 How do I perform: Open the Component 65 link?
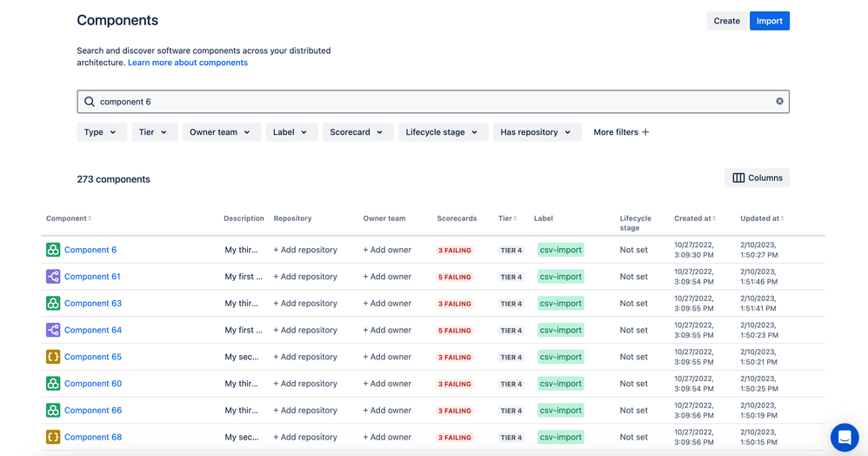point(93,357)
